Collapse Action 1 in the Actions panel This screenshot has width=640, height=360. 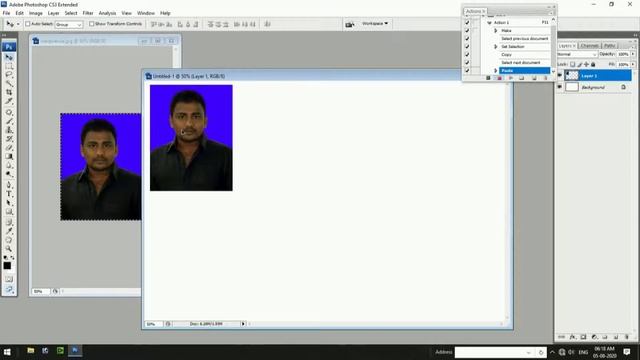pos(489,22)
